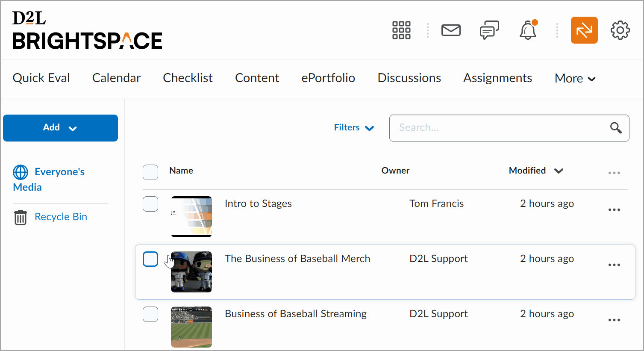Click the orange role switch arrows icon
644x351 pixels.
point(584,30)
